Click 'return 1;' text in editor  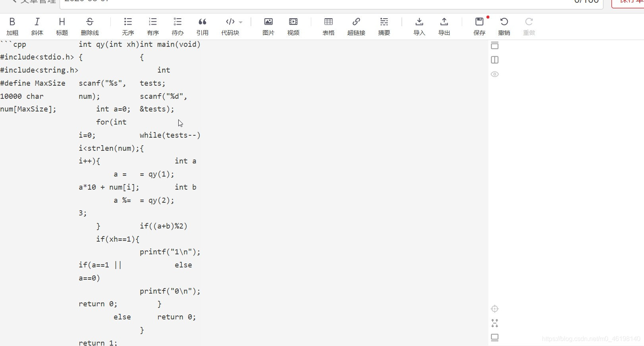pos(98,342)
